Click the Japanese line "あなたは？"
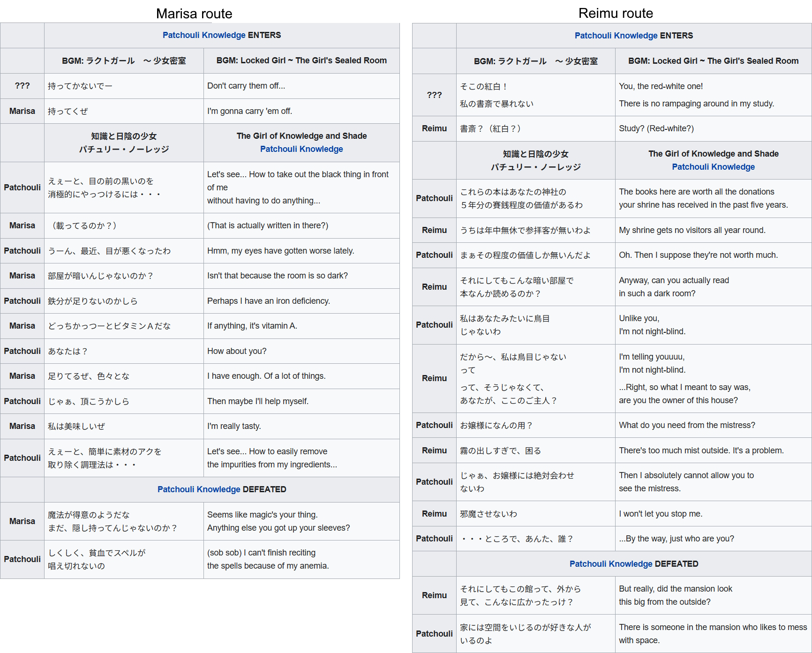 68,352
